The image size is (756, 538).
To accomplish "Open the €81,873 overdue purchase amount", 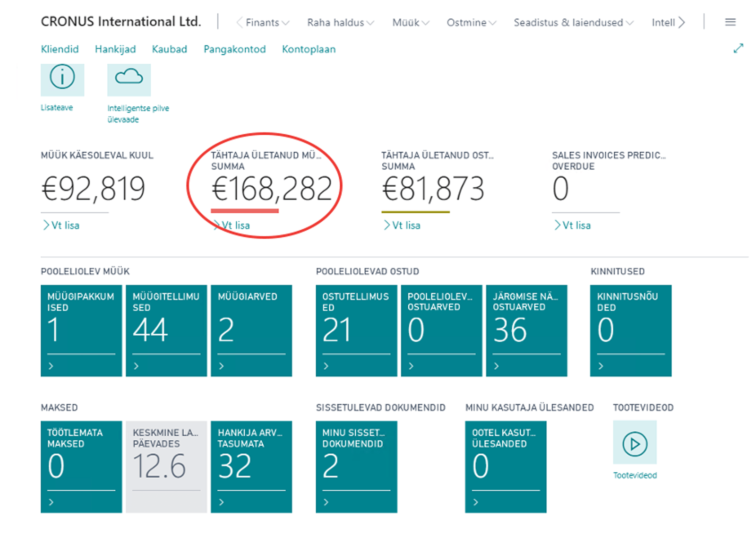I will click(x=433, y=189).
